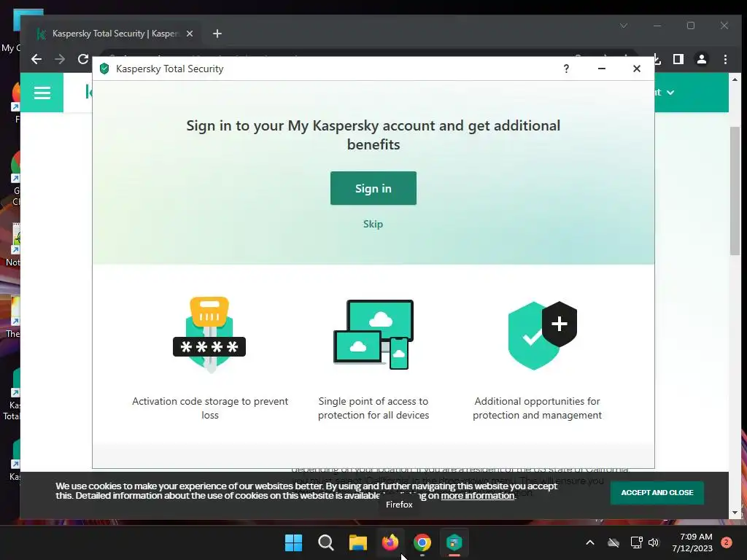Expand Chrome tab search chevron
The image size is (747, 560).
click(623, 26)
